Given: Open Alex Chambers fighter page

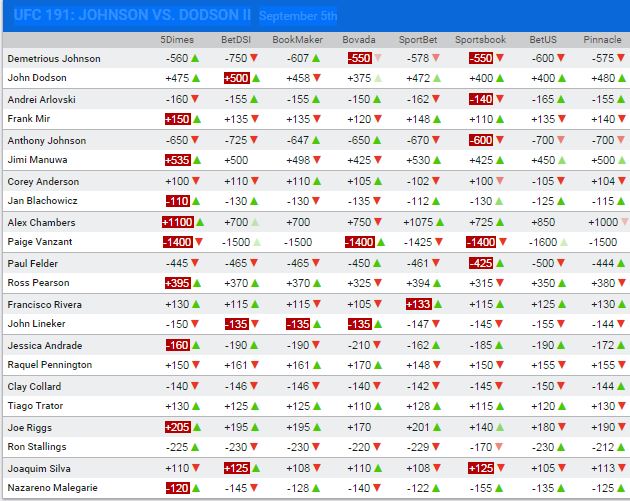Looking at the screenshot, I should [41, 223].
